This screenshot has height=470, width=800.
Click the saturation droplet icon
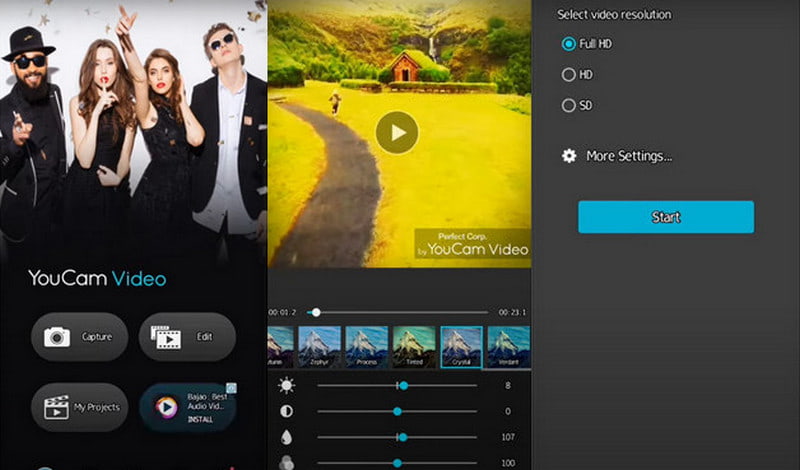click(286, 437)
